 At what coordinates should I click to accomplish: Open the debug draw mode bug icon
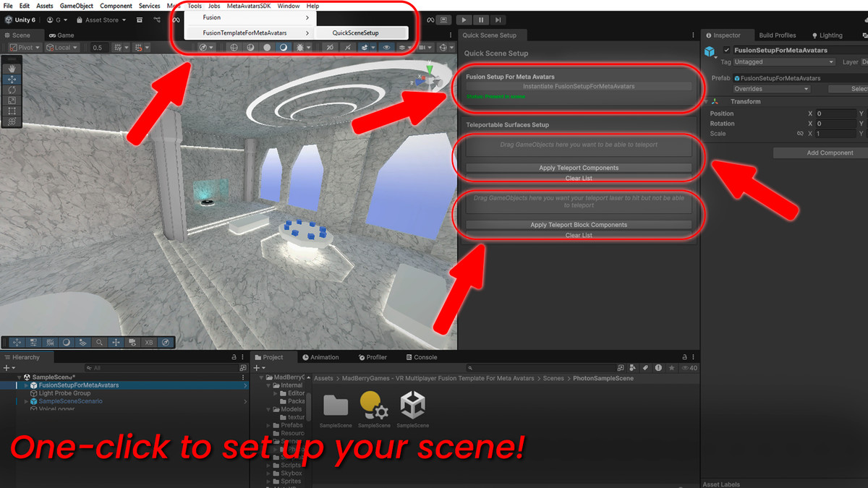301,47
